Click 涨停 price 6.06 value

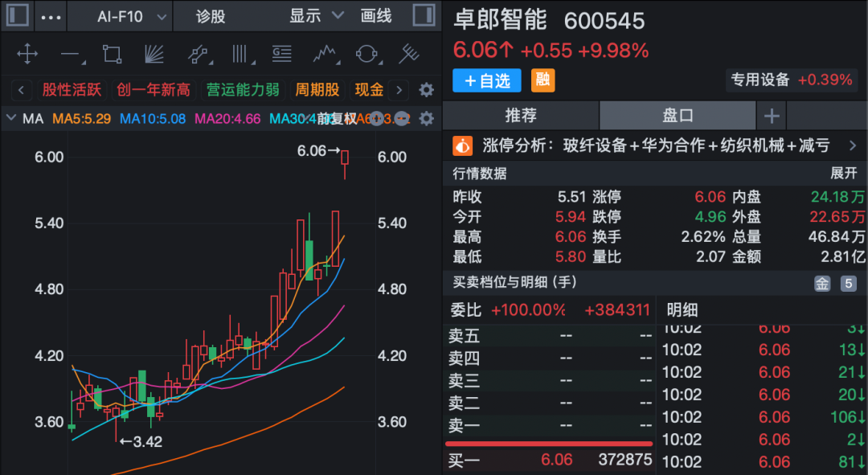[710, 197]
